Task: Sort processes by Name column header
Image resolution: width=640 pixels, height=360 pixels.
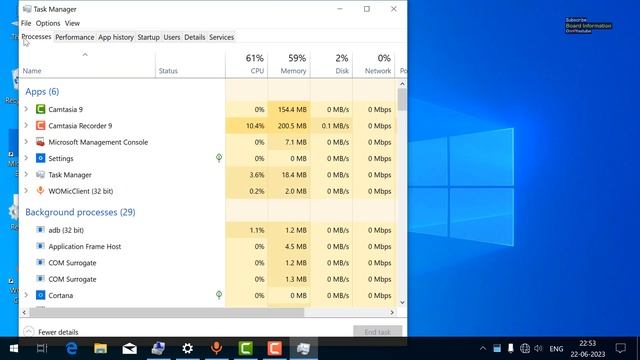Action: [87, 64]
